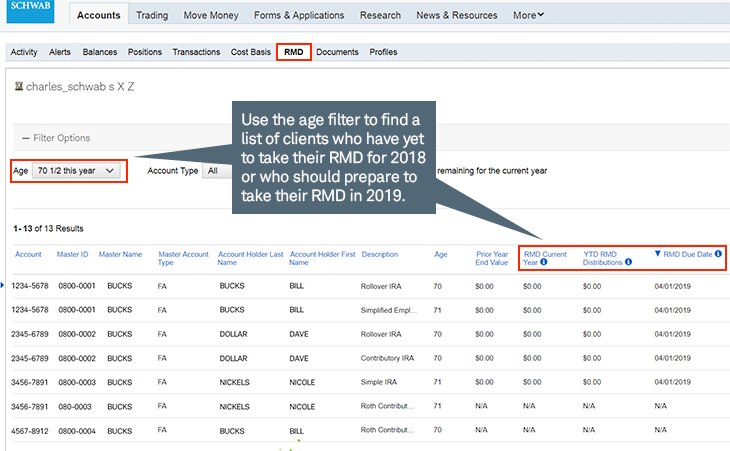The width and height of the screenshot is (730, 451).
Task: Open the Research tab
Action: pos(380,15)
